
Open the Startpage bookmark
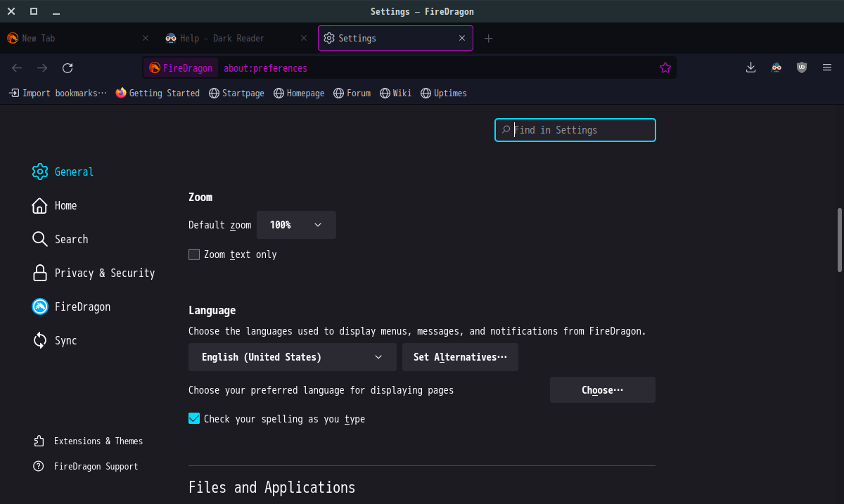(x=236, y=93)
